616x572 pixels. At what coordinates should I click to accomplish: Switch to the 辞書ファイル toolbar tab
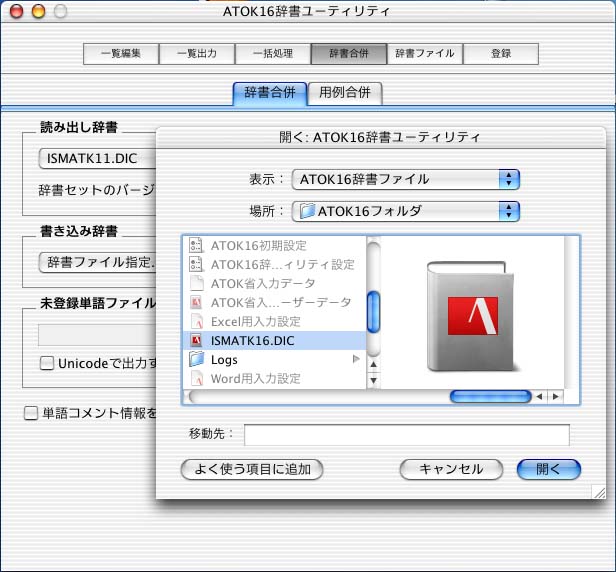click(425, 54)
